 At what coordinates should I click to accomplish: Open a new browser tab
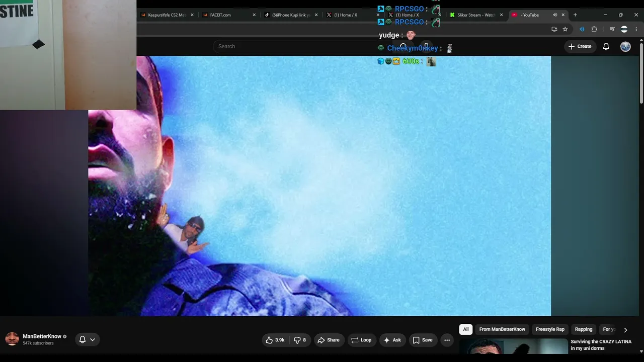[x=575, y=15]
